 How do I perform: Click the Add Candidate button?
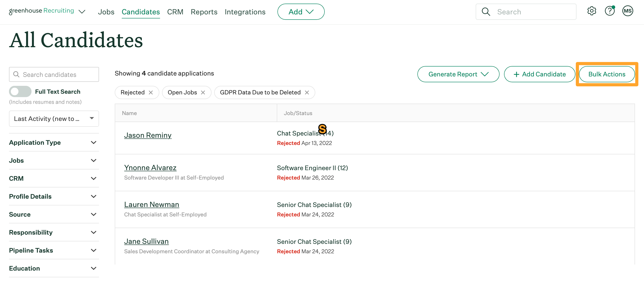pos(540,74)
